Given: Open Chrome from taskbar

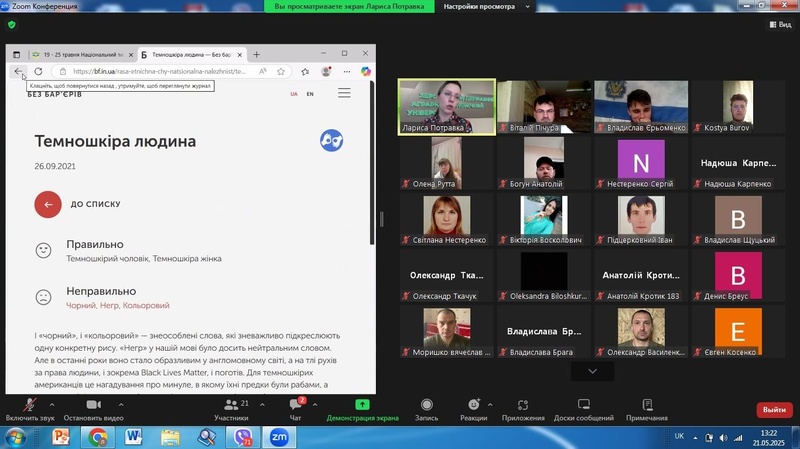Looking at the screenshot, I should pos(97,437).
